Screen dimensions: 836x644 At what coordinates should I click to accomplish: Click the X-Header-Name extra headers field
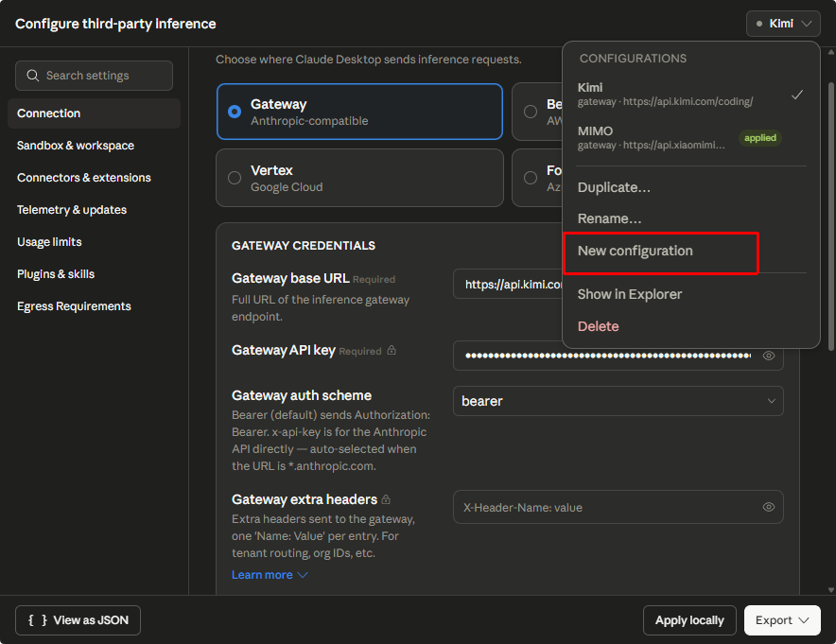point(618,507)
